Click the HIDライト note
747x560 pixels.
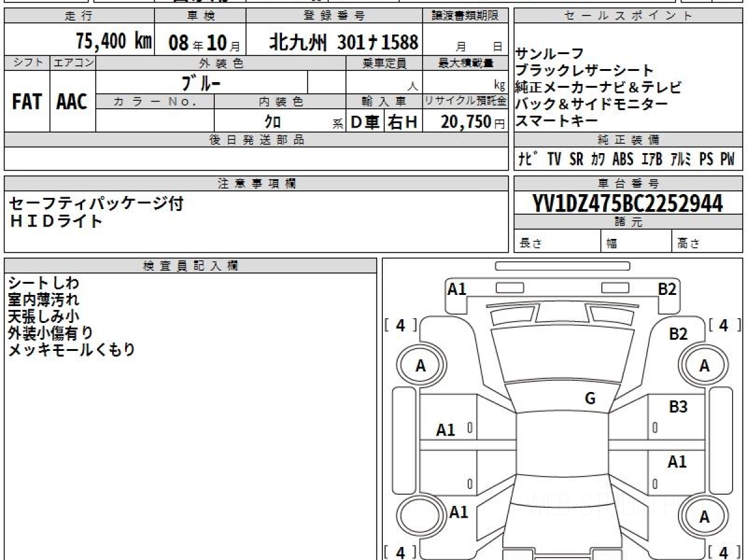point(55,221)
